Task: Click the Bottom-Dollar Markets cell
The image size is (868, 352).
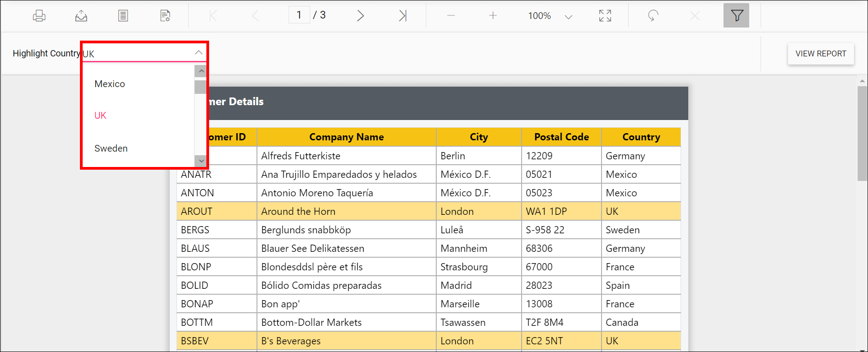Action: 346,322
